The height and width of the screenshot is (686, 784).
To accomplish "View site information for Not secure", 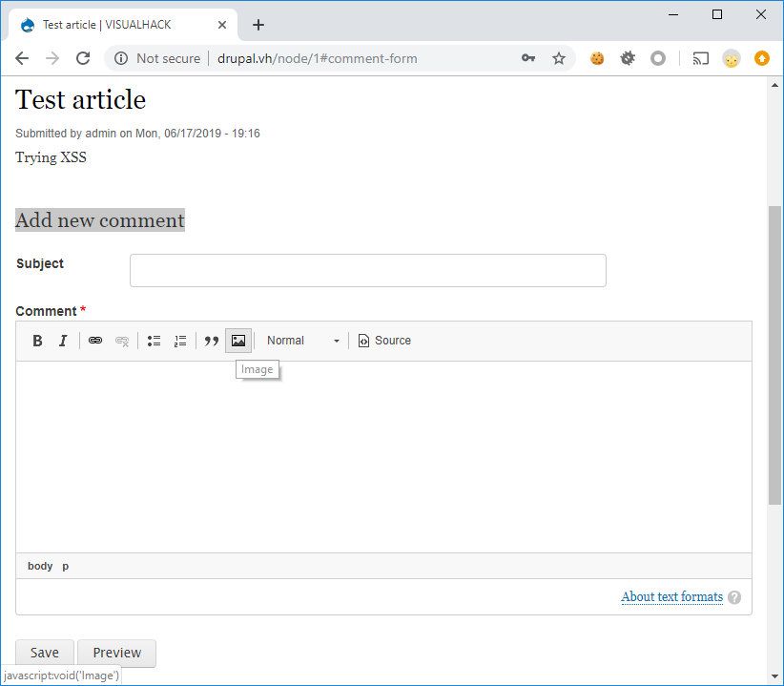I will click(158, 58).
